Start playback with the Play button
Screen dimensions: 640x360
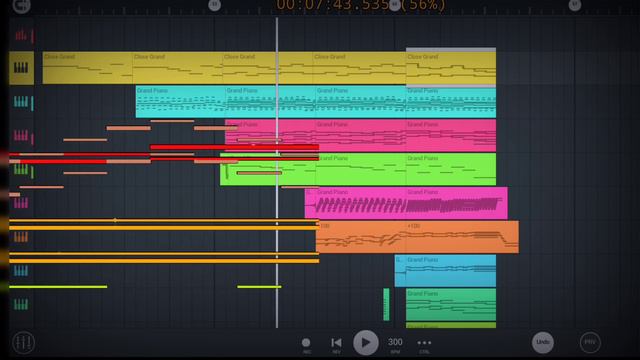(x=366, y=342)
